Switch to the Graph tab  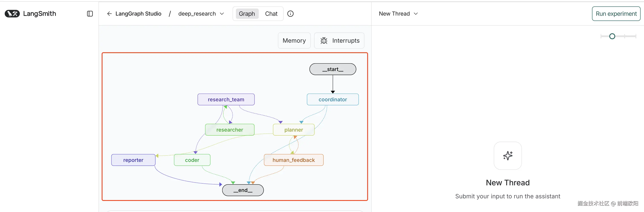click(247, 14)
